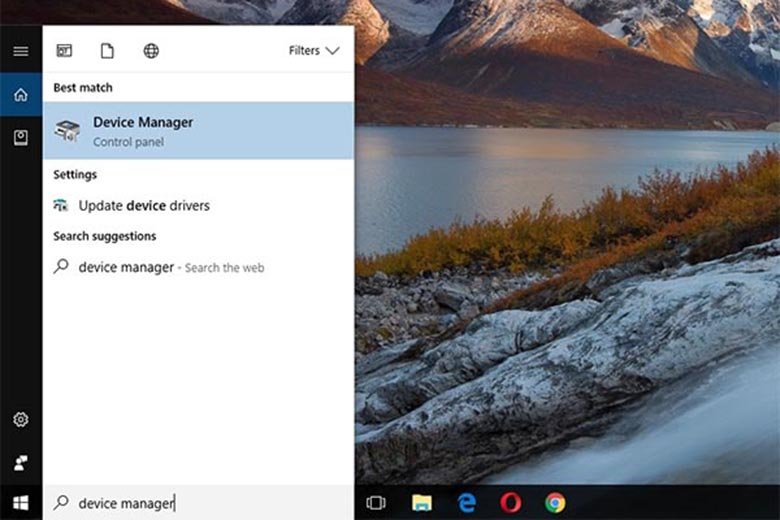Viewport: 780px width, 520px height.
Task: Launch Opera browser from taskbar
Action: click(510, 503)
